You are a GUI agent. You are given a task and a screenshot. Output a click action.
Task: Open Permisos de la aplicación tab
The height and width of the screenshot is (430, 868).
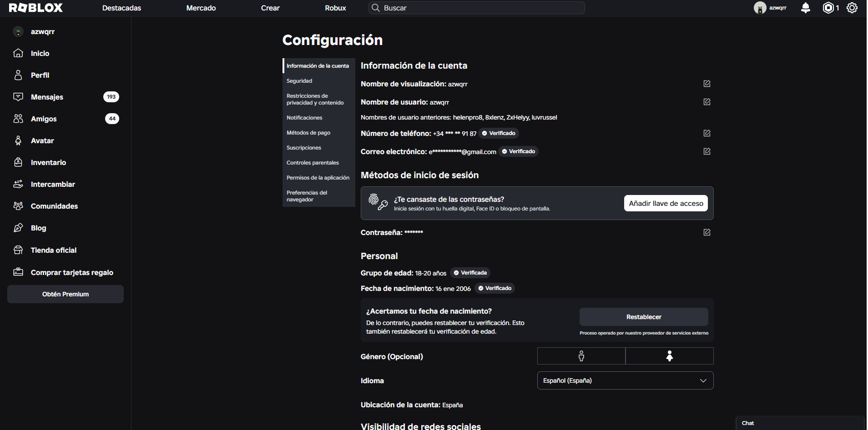[x=319, y=178]
